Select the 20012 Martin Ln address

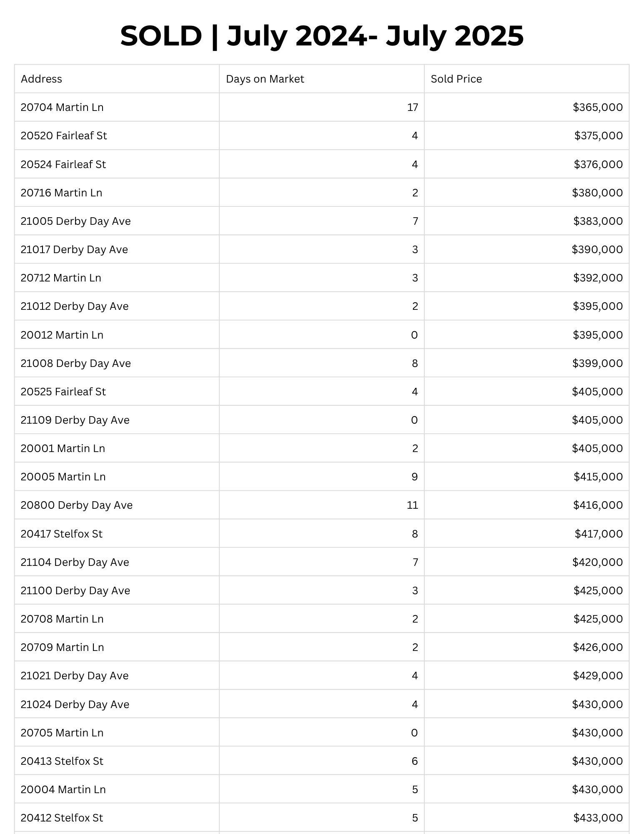[62, 335]
